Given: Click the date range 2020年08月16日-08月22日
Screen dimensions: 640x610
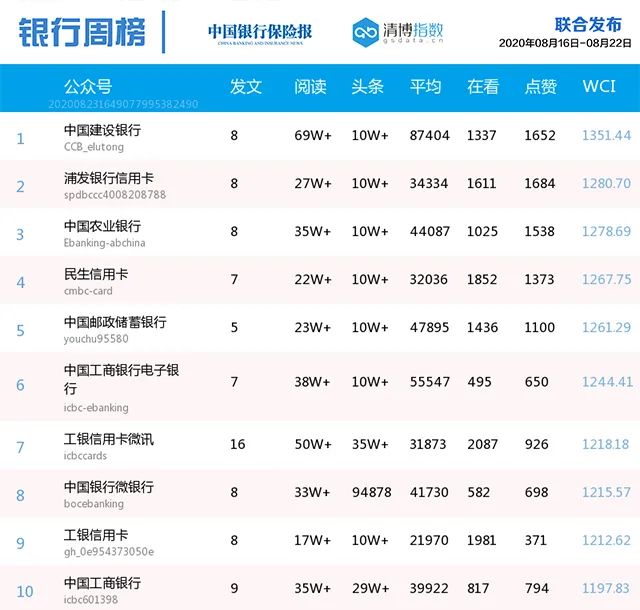Looking at the screenshot, I should pos(565,43).
